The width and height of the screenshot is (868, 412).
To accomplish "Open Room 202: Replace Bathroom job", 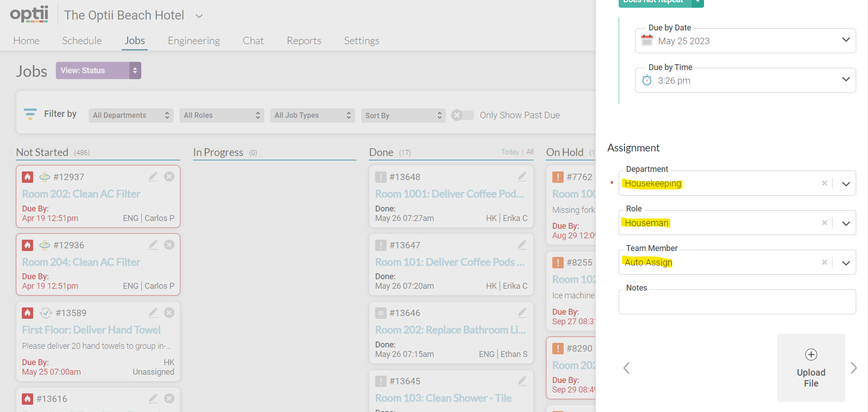I will (x=451, y=330).
